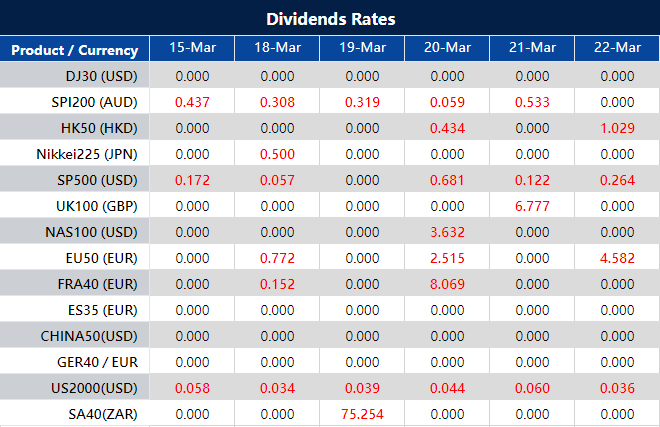Screen dimensions: 660x427
Task: Select the 1.029 value for HK50
Action: coord(617,128)
